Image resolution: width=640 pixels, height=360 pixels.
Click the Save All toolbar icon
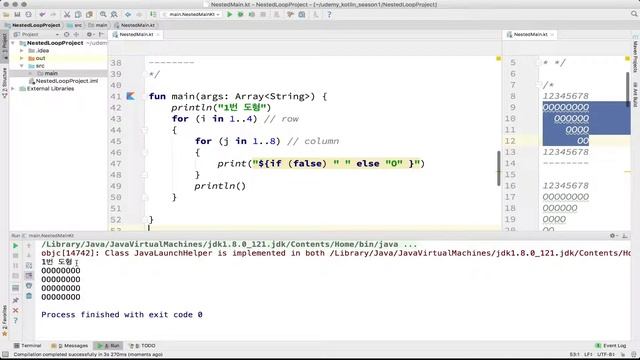click(17, 15)
